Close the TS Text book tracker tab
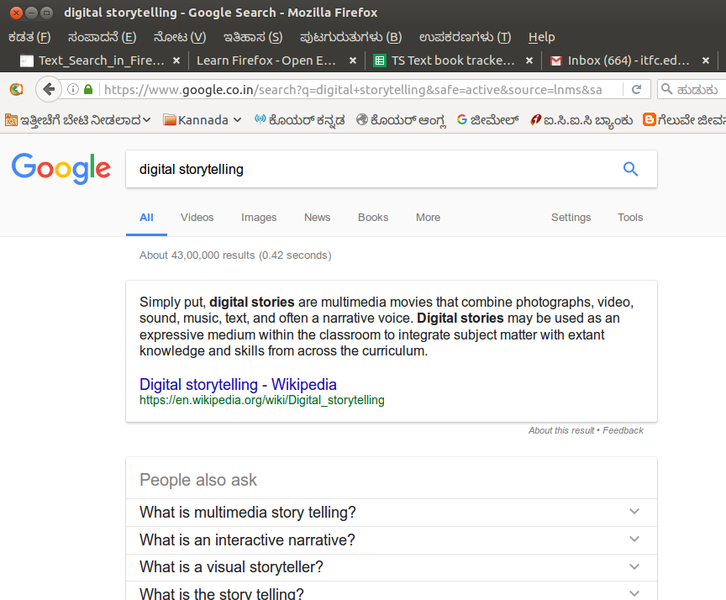This screenshot has height=600, width=726. (x=529, y=60)
